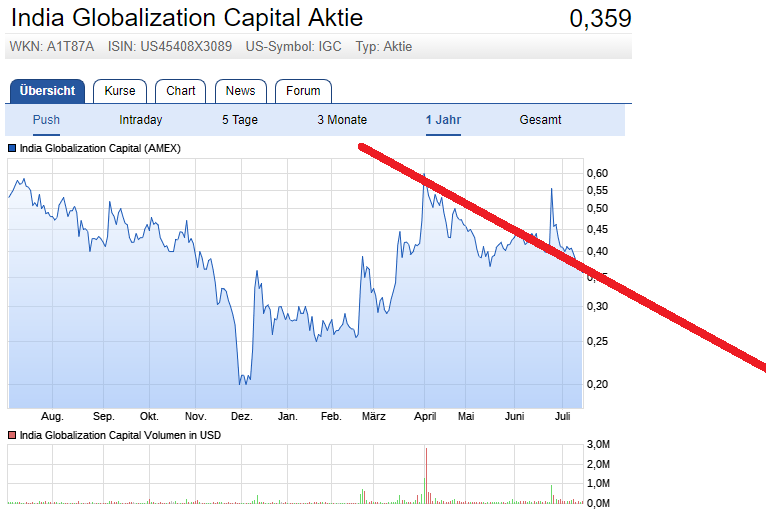Show the Intraday chart view

(141, 120)
